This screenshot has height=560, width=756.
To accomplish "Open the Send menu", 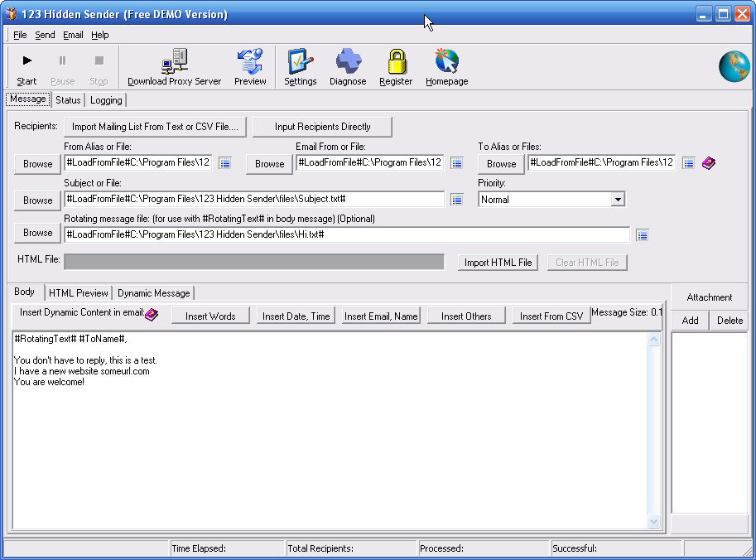I will coord(45,35).
